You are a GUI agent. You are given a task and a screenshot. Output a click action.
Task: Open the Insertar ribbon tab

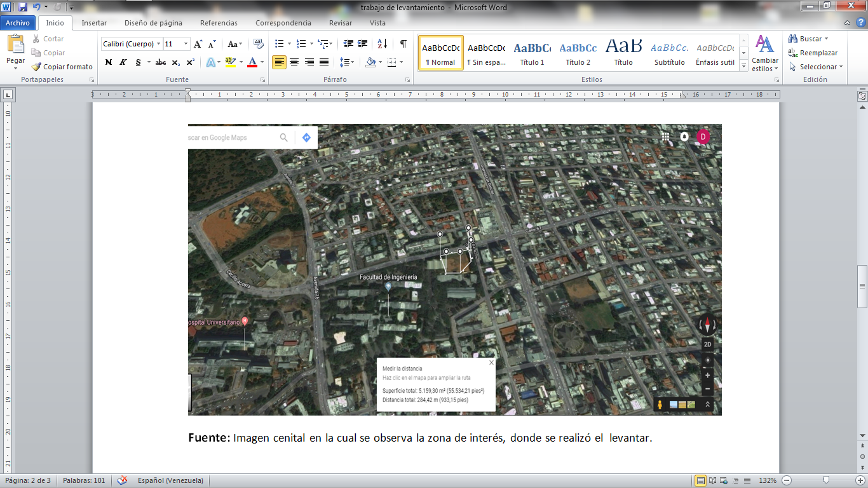tap(94, 23)
